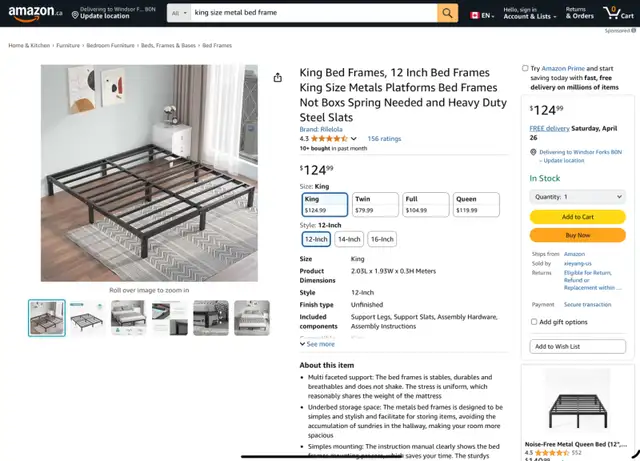Screen dimensions: 640x461
Task: Check the Add gift options box
Action: [x=534, y=322]
